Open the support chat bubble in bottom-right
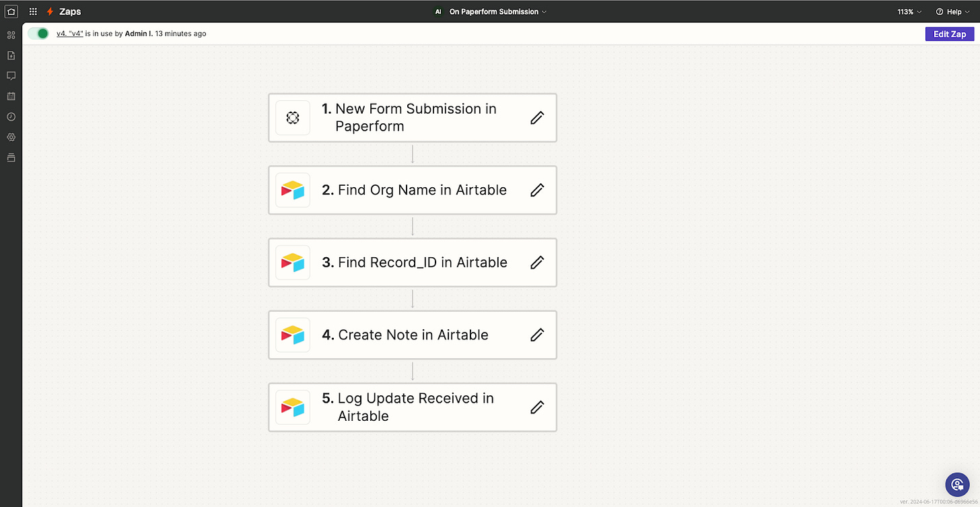Image resolution: width=980 pixels, height=507 pixels. [x=957, y=484]
